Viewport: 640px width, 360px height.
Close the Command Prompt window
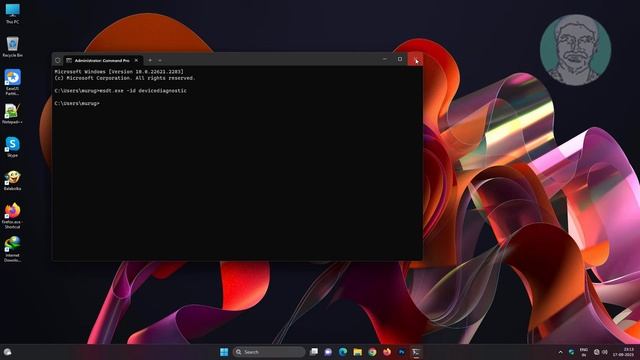click(415, 60)
